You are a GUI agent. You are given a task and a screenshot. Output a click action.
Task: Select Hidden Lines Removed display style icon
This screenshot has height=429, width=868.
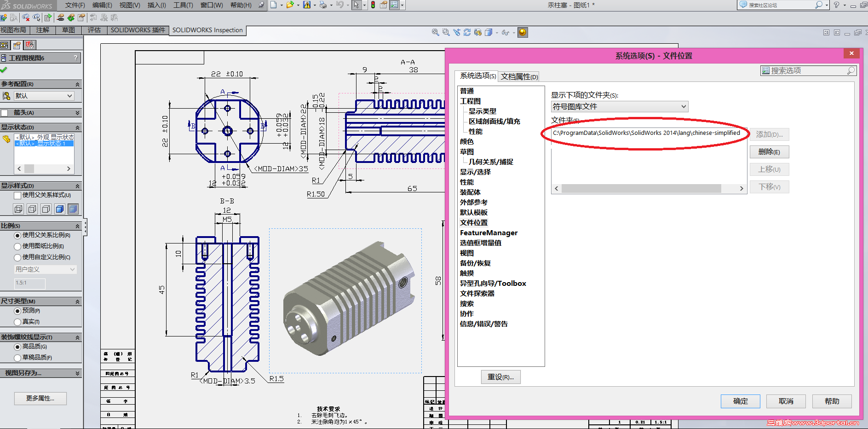46,209
